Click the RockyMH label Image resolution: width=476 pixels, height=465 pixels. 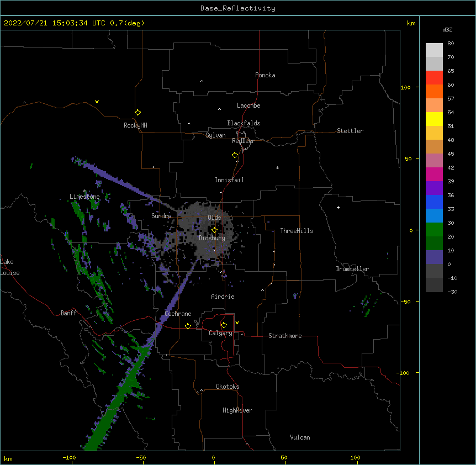point(135,125)
